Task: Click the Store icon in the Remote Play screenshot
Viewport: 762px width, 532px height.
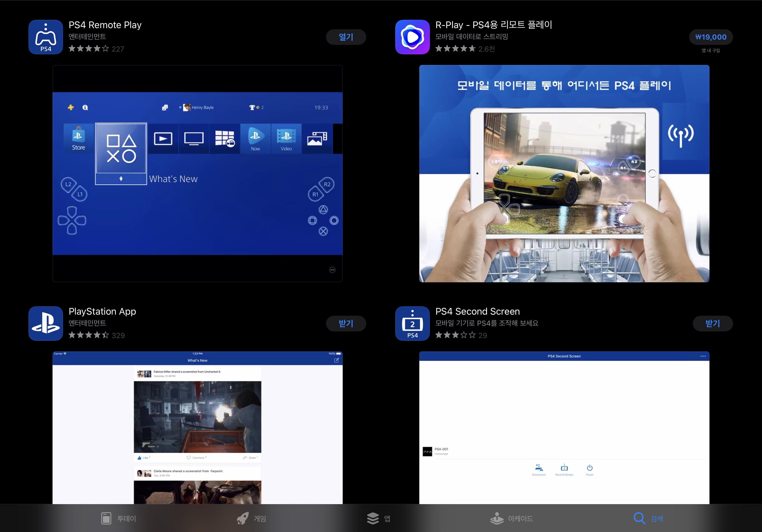Action: point(79,139)
